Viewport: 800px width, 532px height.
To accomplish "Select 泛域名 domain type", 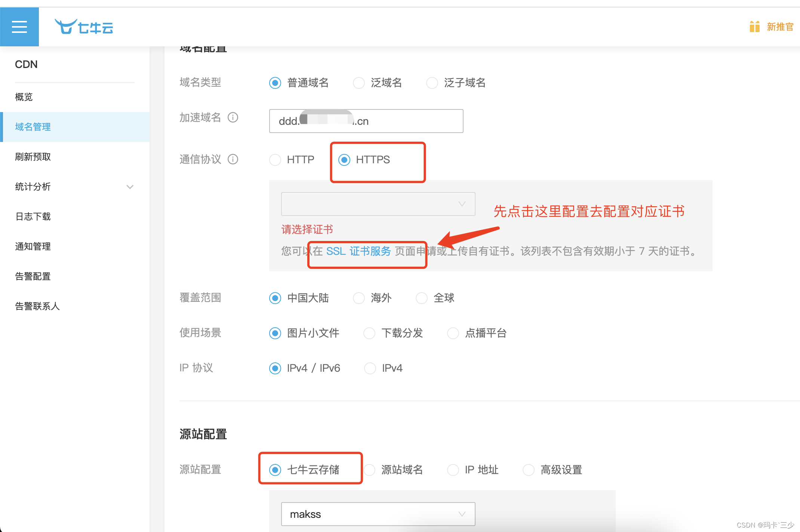I will tap(359, 83).
